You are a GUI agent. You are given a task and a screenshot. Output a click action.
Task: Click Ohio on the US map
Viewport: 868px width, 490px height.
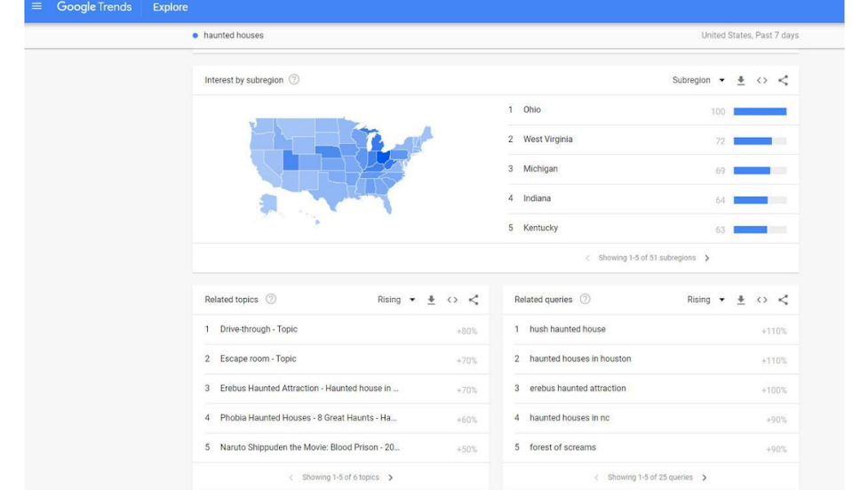pyautogui.click(x=383, y=157)
